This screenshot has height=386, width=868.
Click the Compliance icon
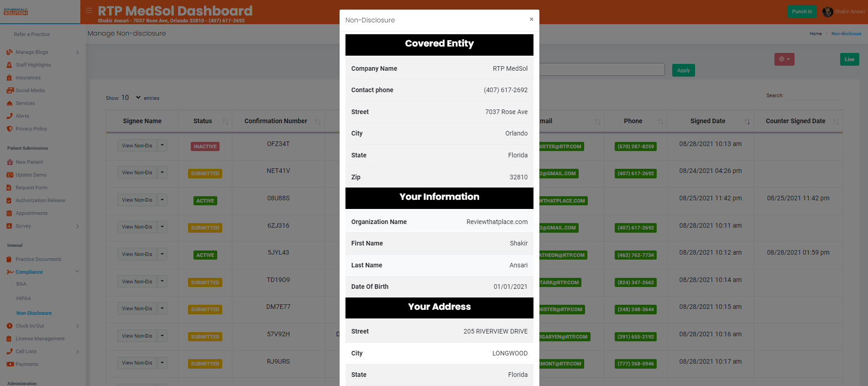pyautogui.click(x=10, y=272)
